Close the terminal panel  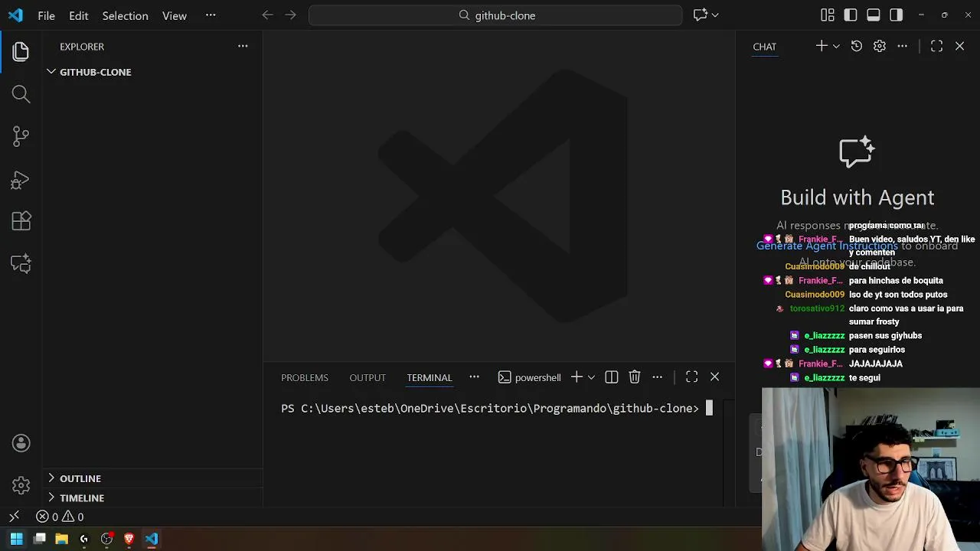(714, 377)
